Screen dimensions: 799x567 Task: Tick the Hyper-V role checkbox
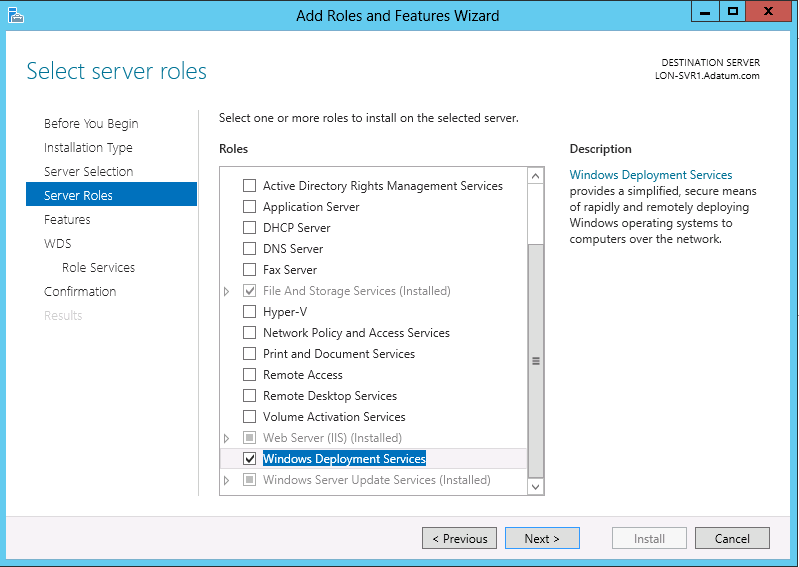(x=250, y=312)
